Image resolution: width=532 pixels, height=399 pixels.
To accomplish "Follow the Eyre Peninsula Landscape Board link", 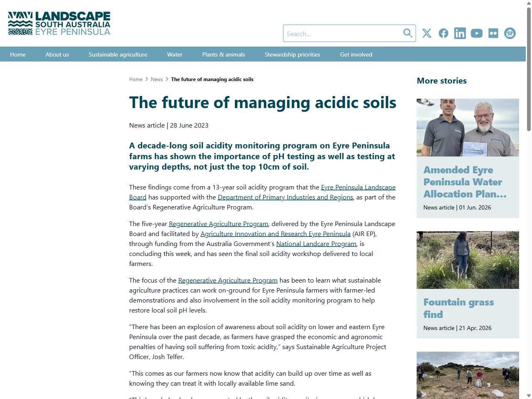I will coord(358,187).
